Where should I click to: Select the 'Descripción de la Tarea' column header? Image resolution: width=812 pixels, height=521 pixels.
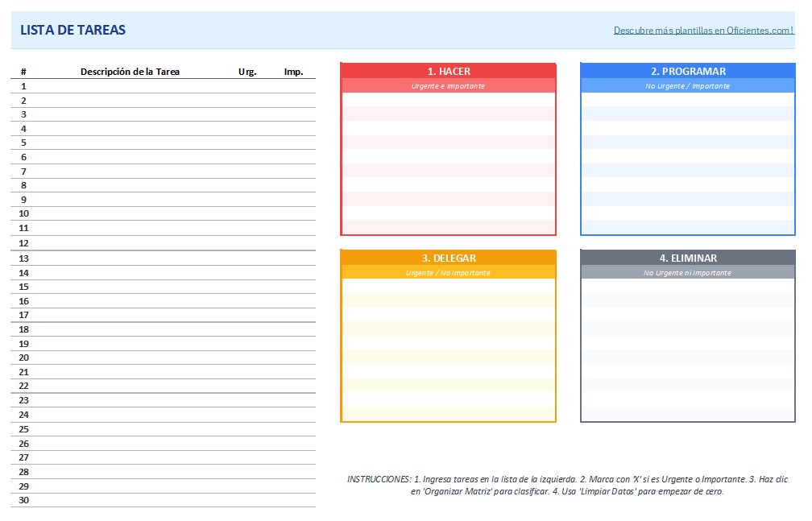[x=130, y=72]
